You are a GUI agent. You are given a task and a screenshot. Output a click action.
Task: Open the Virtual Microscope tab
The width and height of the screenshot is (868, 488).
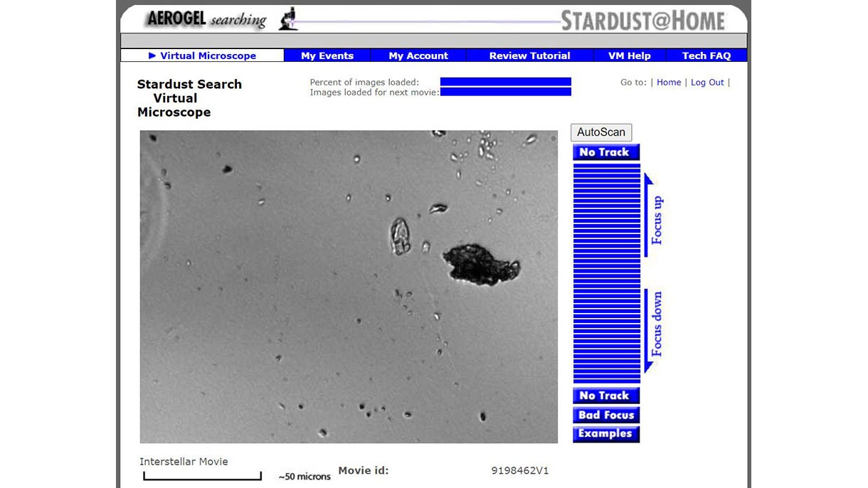point(202,55)
